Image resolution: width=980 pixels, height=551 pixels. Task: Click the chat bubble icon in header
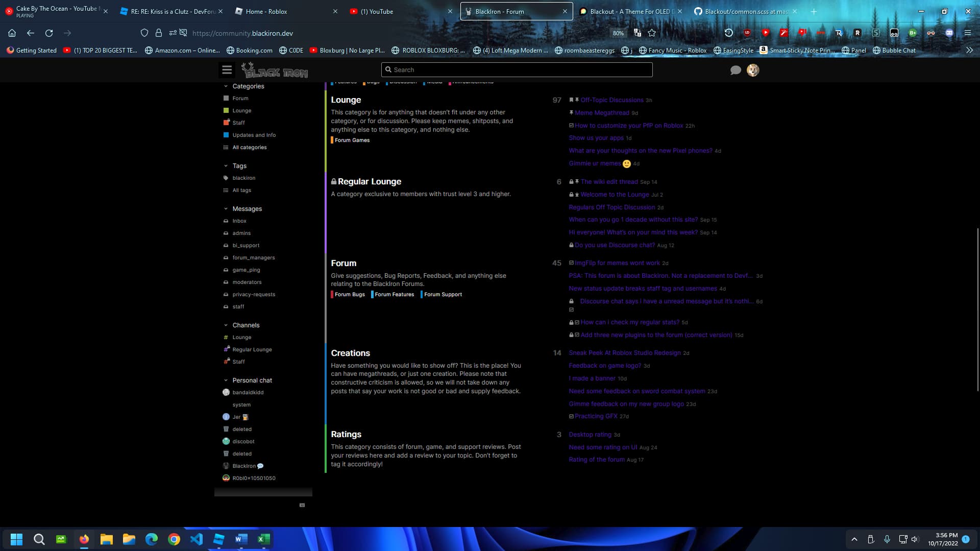736,70
